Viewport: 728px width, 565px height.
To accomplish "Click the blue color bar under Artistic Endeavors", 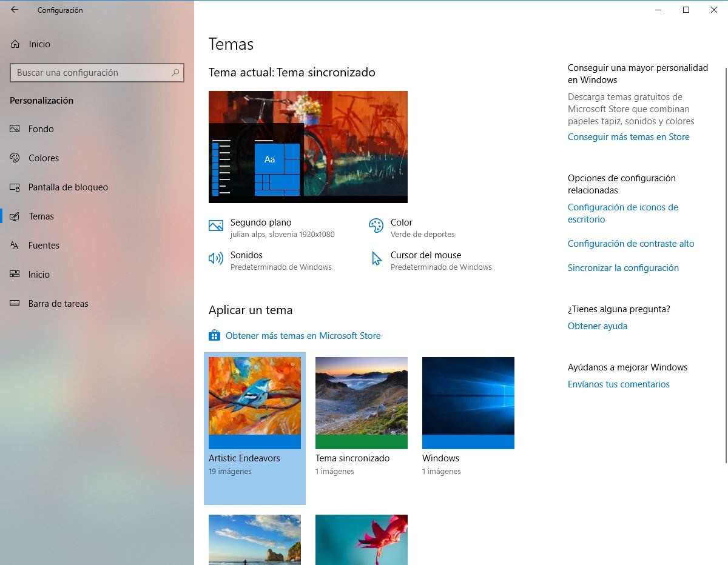I will point(255,442).
